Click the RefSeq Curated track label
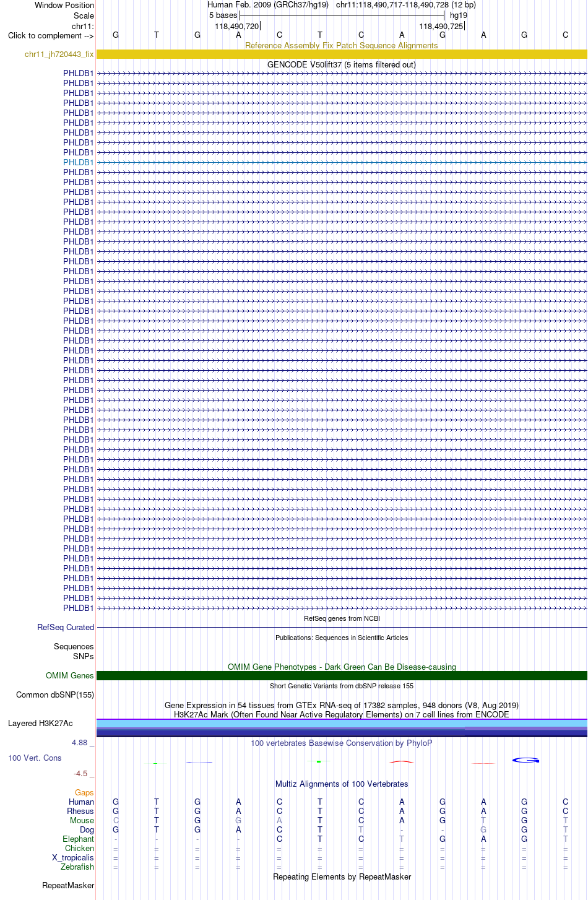 coord(66,627)
